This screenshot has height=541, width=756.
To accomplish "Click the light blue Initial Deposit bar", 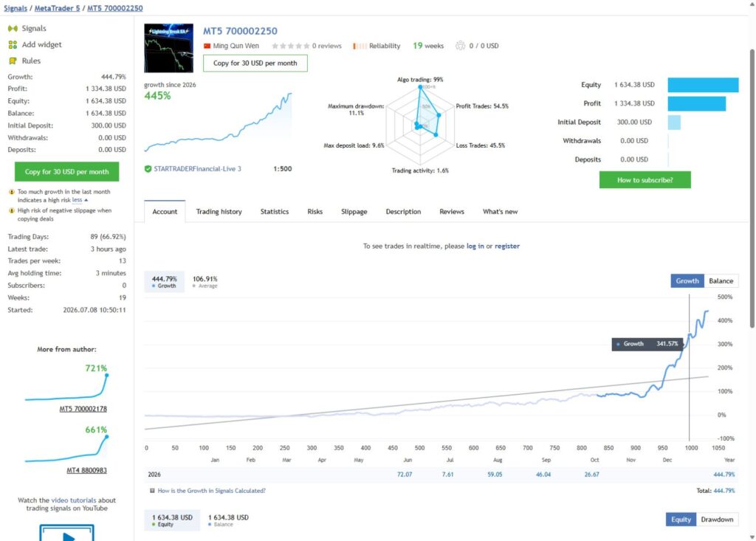I will point(674,122).
